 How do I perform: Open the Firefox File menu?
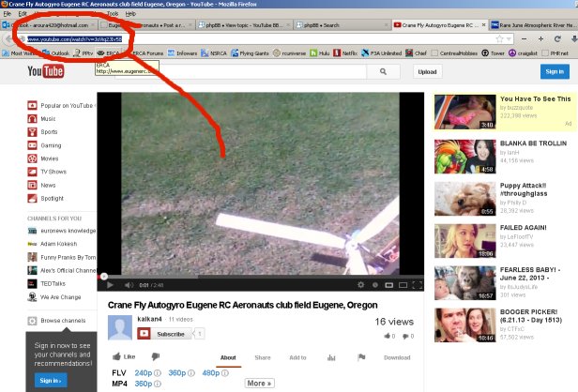tap(7, 14)
